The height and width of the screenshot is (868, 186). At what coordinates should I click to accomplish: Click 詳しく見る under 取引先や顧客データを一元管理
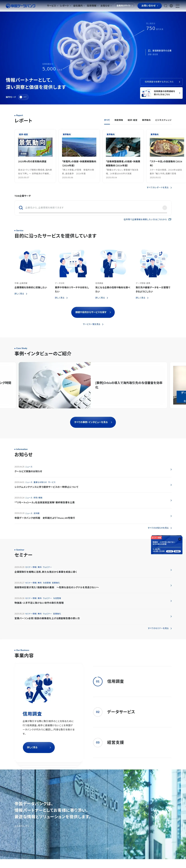(142, 298)
